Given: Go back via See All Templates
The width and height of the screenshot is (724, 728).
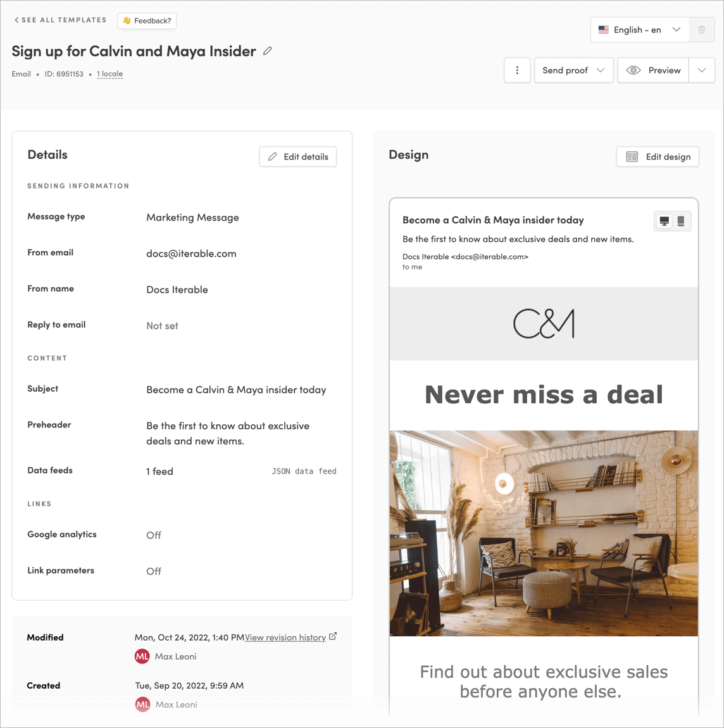Looking at the screenshot, I should (x=60, y=20).
